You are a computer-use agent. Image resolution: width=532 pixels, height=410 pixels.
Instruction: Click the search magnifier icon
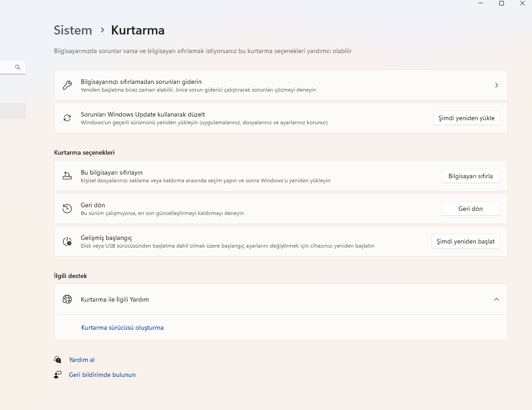pos(18,67)
